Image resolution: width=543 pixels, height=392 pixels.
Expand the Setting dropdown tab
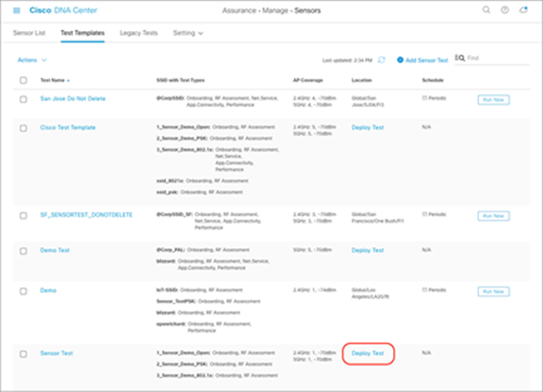pos(188,33)
